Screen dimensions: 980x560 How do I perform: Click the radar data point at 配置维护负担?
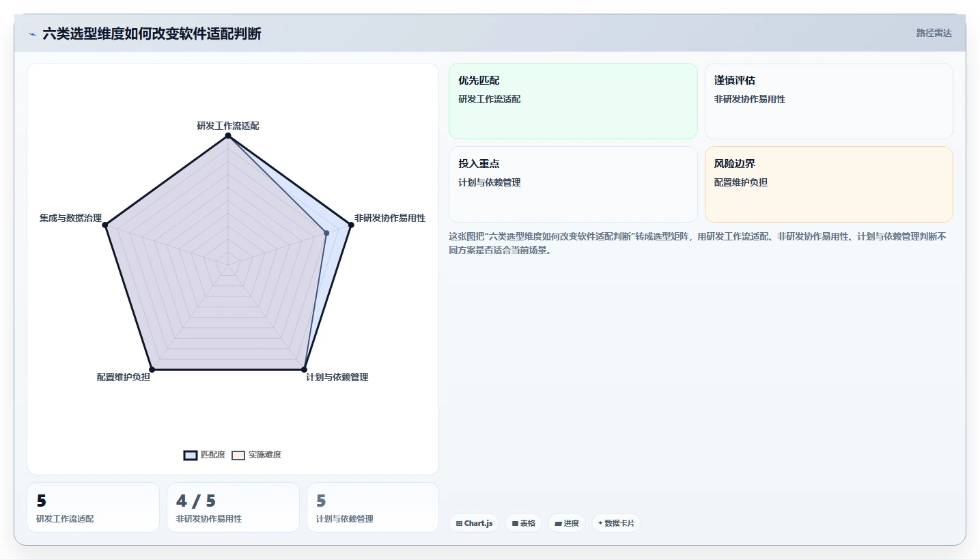(x=152, y=369)
